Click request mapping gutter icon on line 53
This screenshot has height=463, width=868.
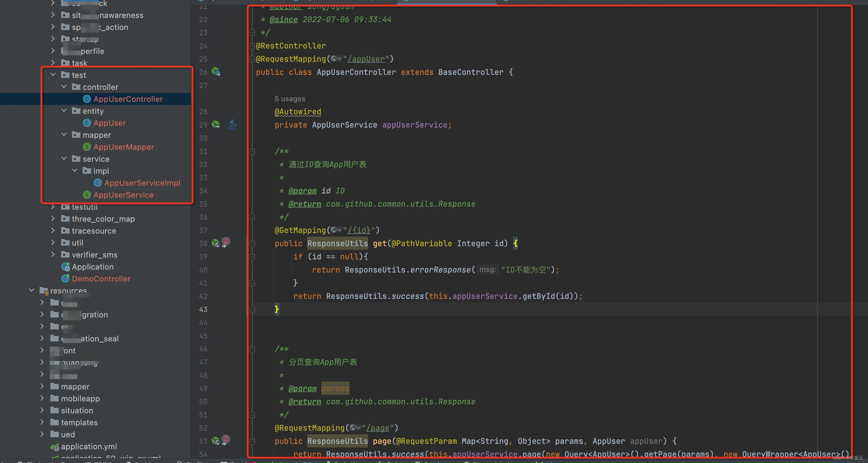click(216, 441)
